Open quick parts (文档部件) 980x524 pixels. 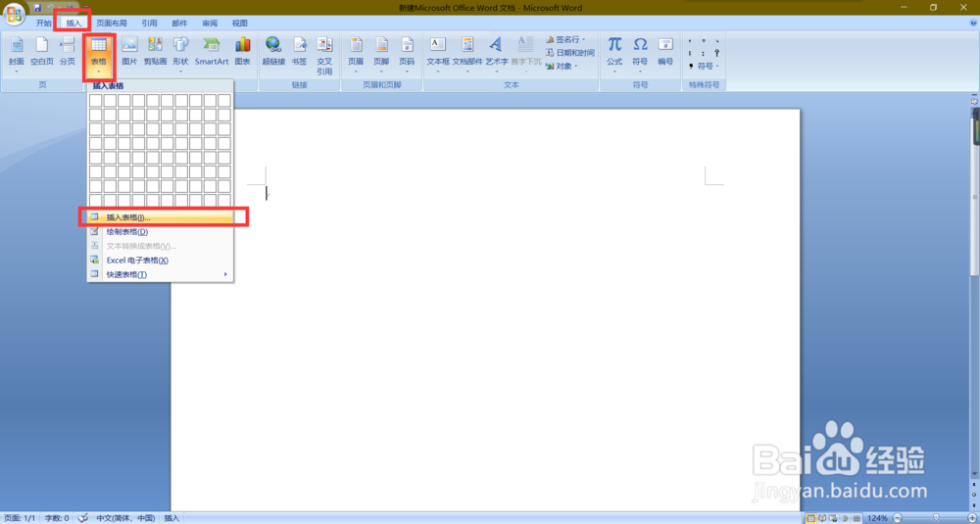click(x=467, y=54)
